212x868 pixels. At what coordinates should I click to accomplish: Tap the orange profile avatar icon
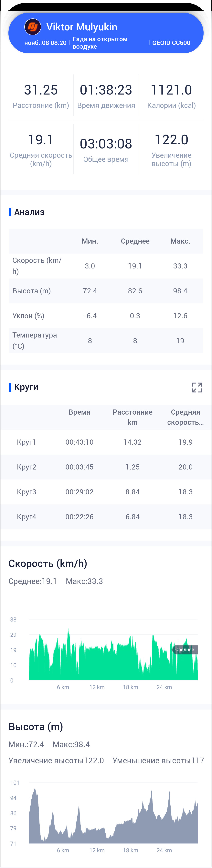(x=33, y=27)
